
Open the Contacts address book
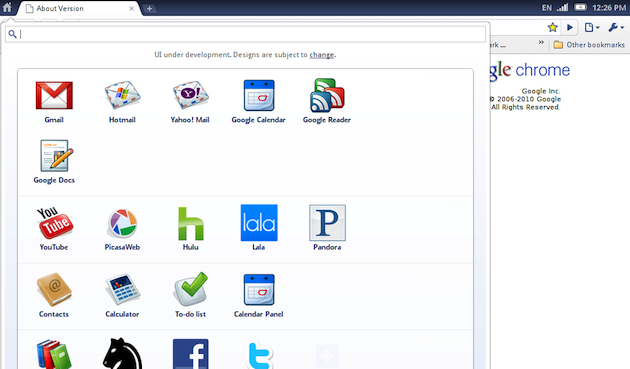pos(54,290)
